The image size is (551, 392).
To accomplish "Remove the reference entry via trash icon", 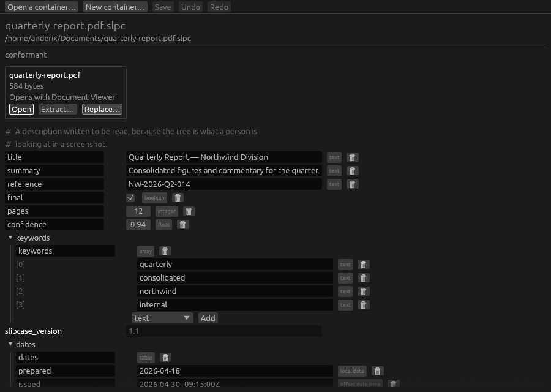I will point(352,184).
